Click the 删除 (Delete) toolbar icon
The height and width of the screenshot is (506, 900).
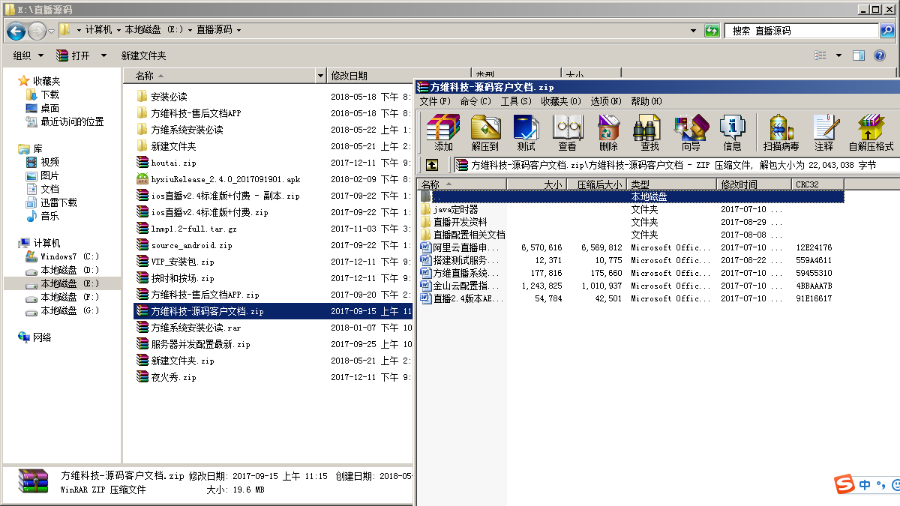point(608,131)
